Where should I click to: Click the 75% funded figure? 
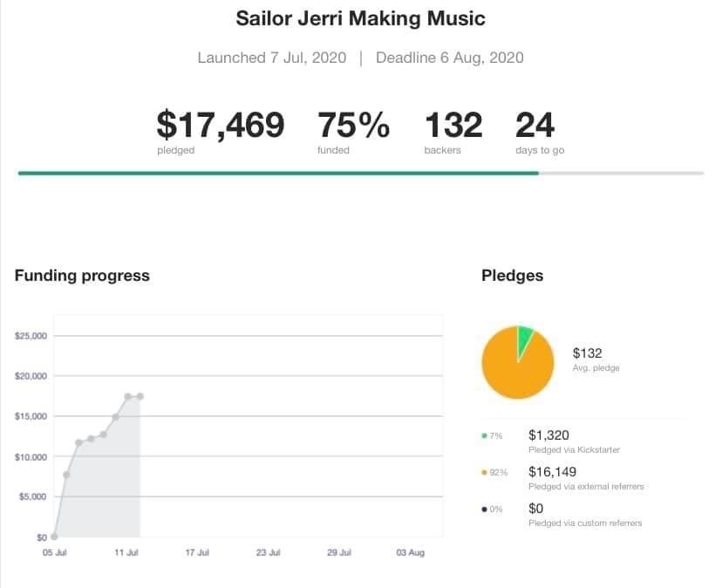coord(353,126)
